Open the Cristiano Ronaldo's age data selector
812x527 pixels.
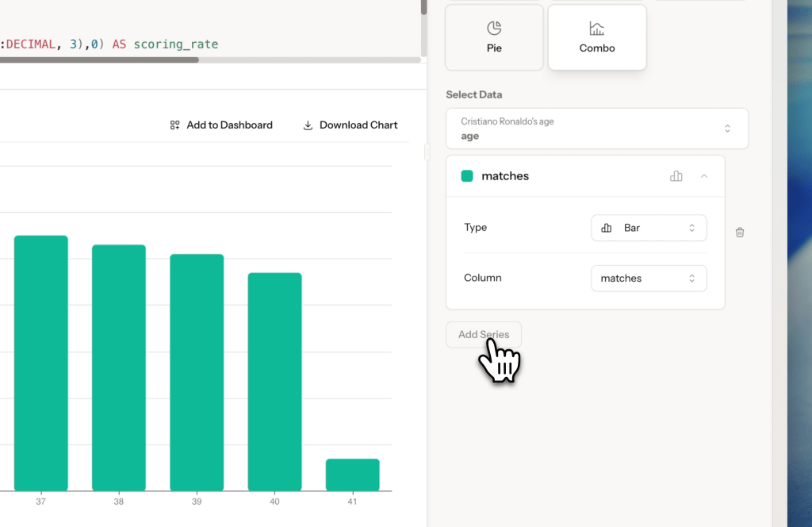click(x=596, y=129)
